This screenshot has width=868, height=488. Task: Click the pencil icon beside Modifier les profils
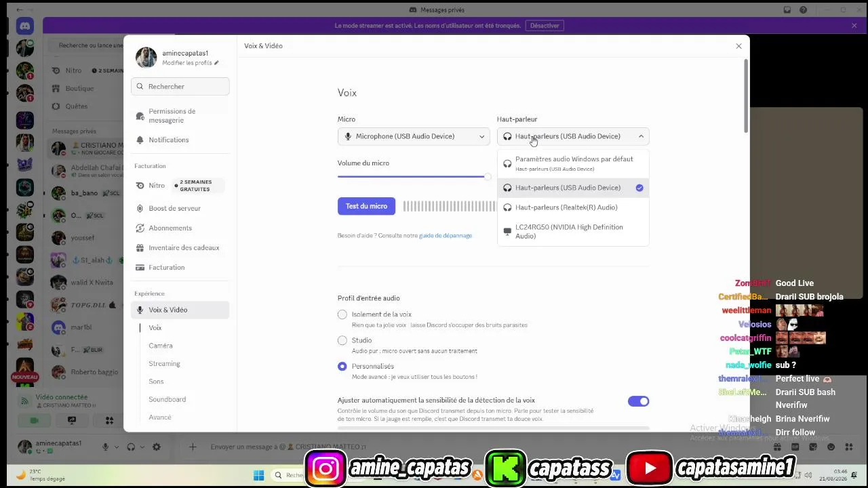pyautogui.click(x=216, y=63)
